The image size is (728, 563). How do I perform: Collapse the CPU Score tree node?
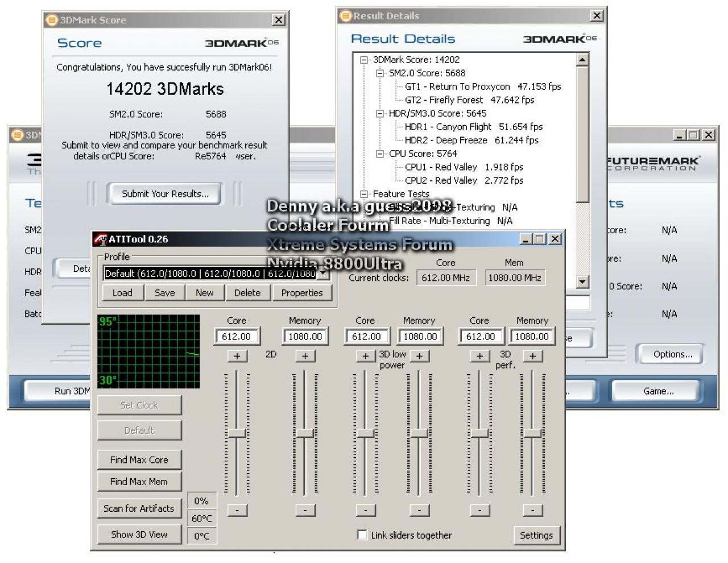(380, 154)
